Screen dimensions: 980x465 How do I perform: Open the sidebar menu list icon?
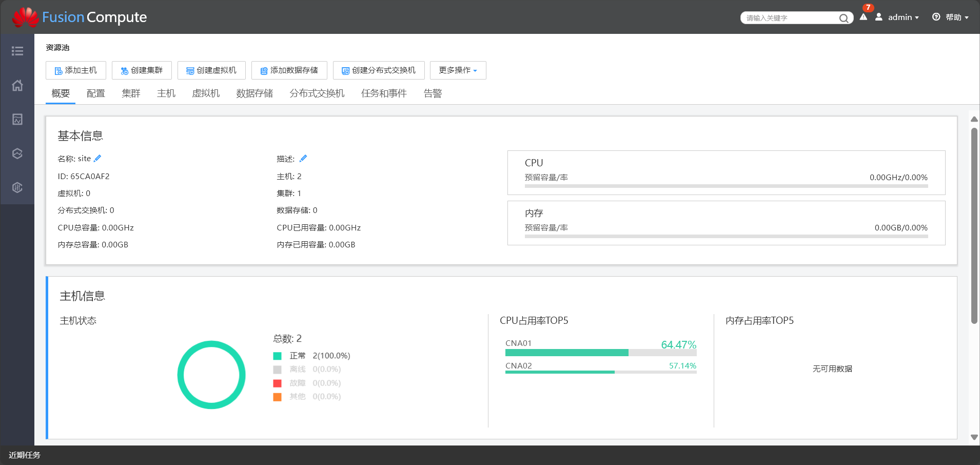[17, 51]
